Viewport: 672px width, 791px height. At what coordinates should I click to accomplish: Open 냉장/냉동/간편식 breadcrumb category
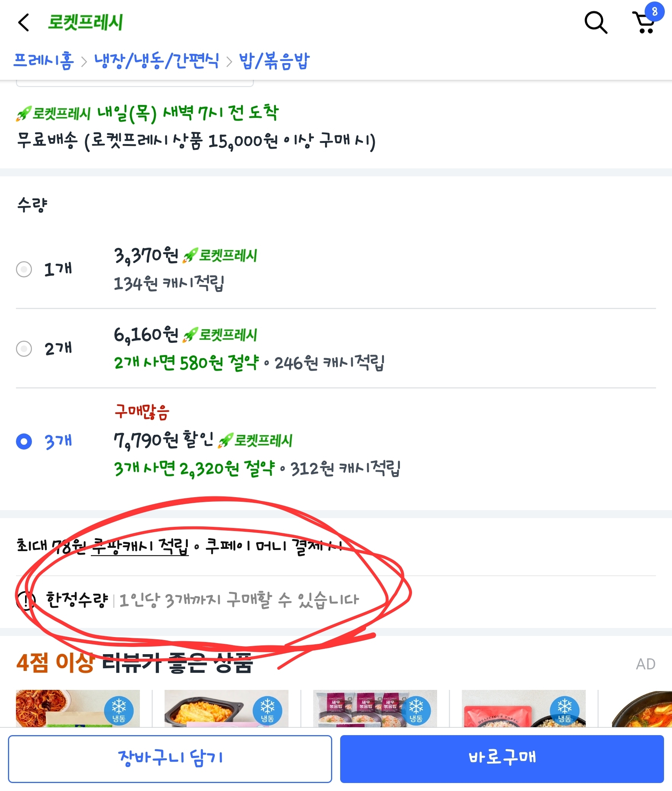tap(157, 60)
